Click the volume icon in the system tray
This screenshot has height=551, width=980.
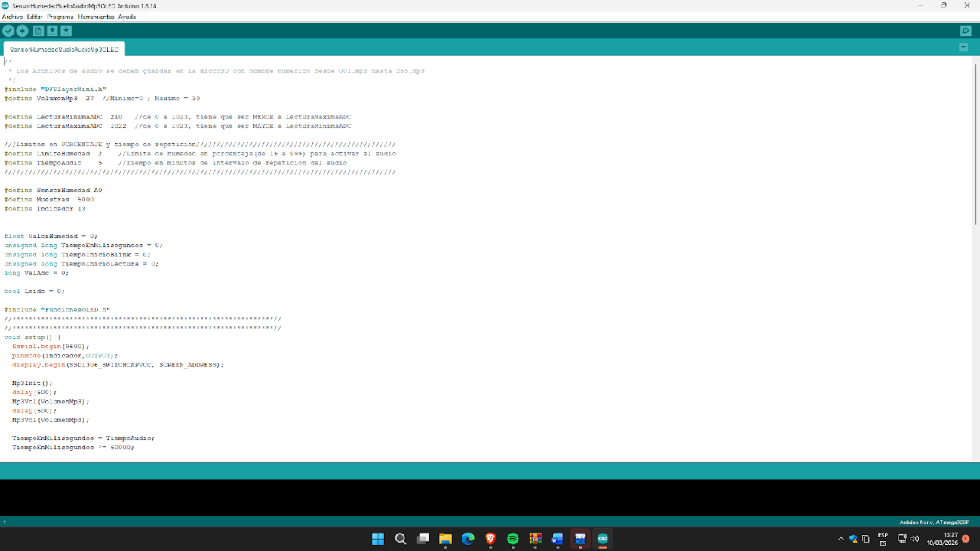(x=914, y=539)
